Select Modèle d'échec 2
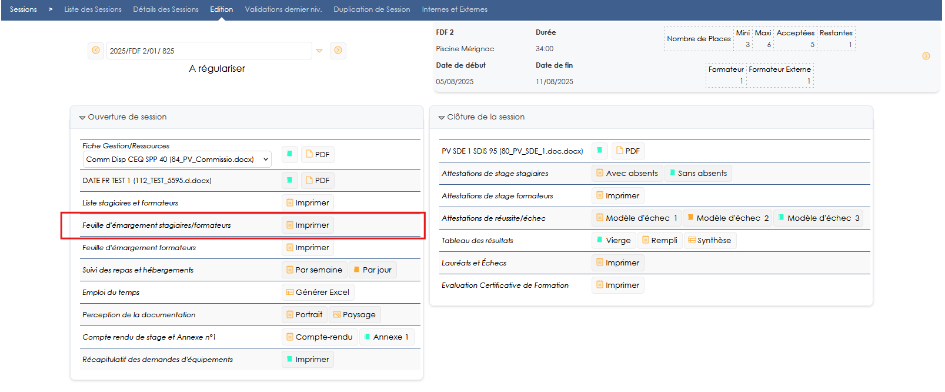The image size is (945, 392). pyautogui.click(x=727, y=218)
